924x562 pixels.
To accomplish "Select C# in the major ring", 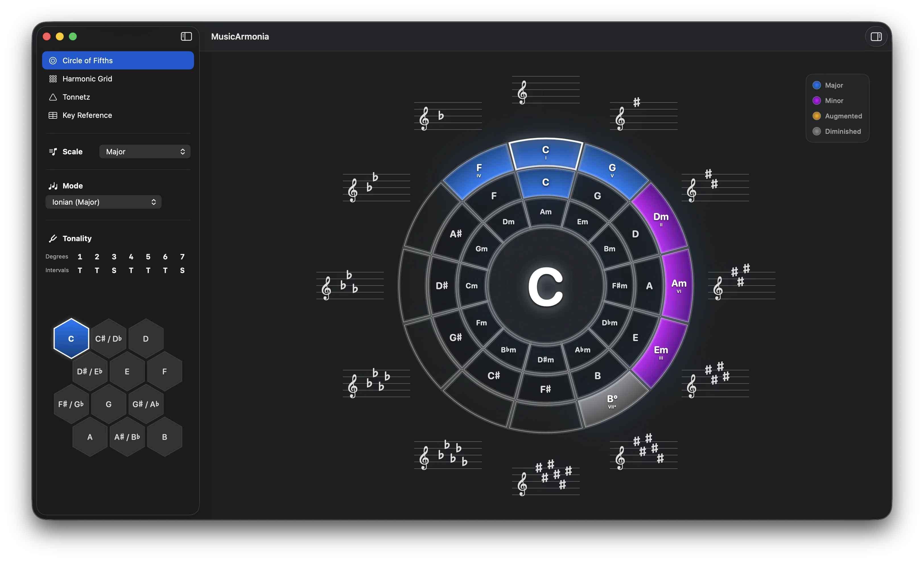I will 494,376.
